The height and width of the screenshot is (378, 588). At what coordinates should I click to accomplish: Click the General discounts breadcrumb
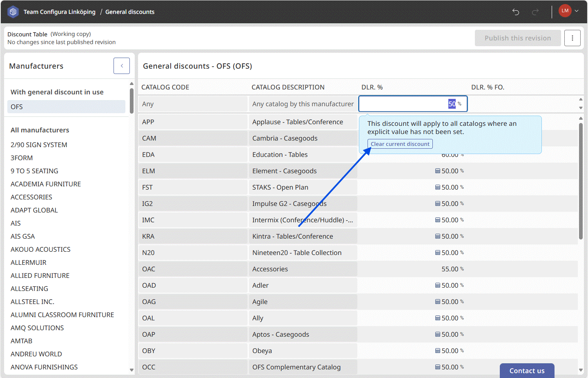click(x=130, y=12)
